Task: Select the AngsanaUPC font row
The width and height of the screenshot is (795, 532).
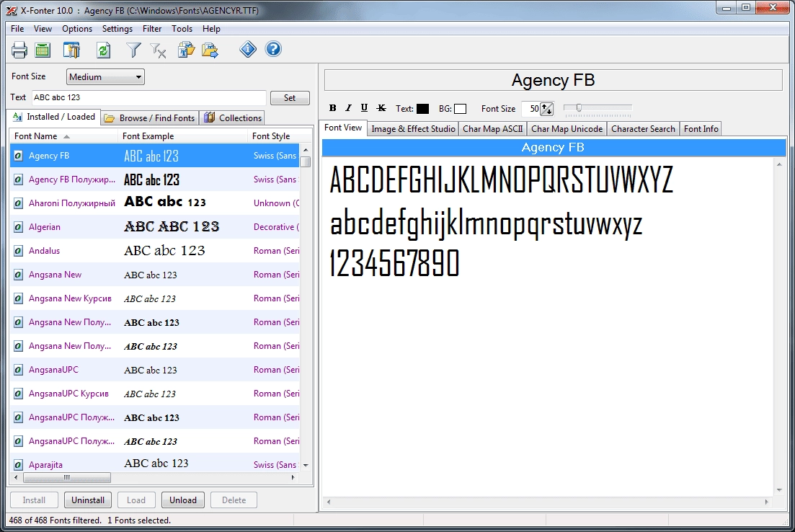Action: pyautogui.click(x=155, y=370)
